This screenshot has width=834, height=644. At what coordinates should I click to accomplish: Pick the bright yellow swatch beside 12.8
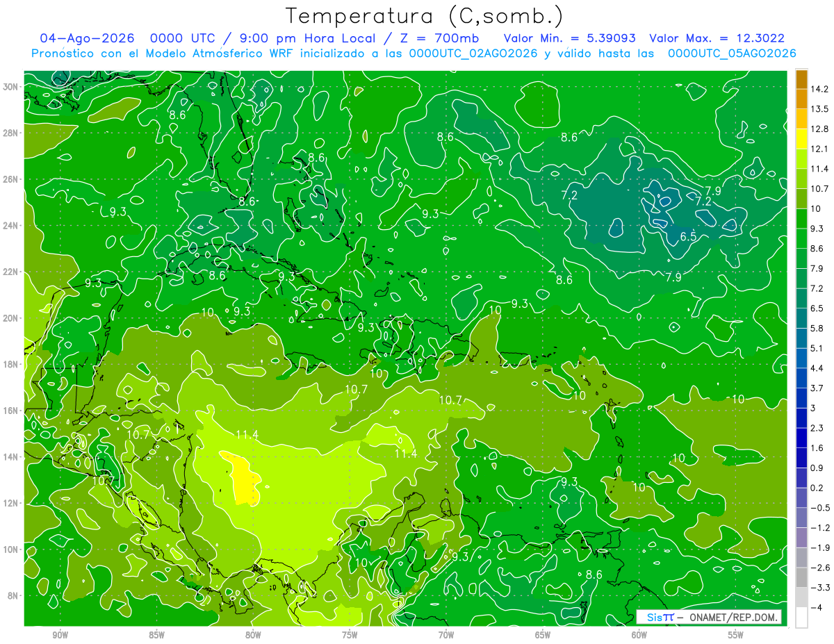click(801, 139)
